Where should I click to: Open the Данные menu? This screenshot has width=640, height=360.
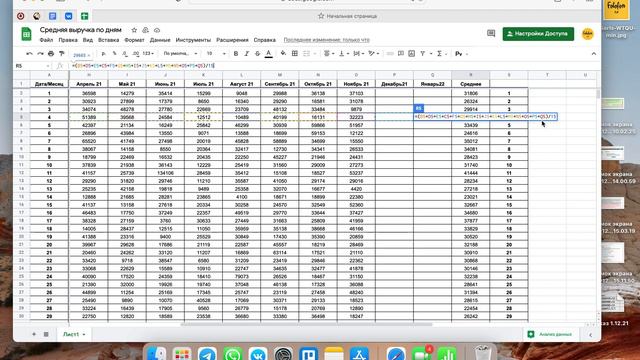click(160, 40)
